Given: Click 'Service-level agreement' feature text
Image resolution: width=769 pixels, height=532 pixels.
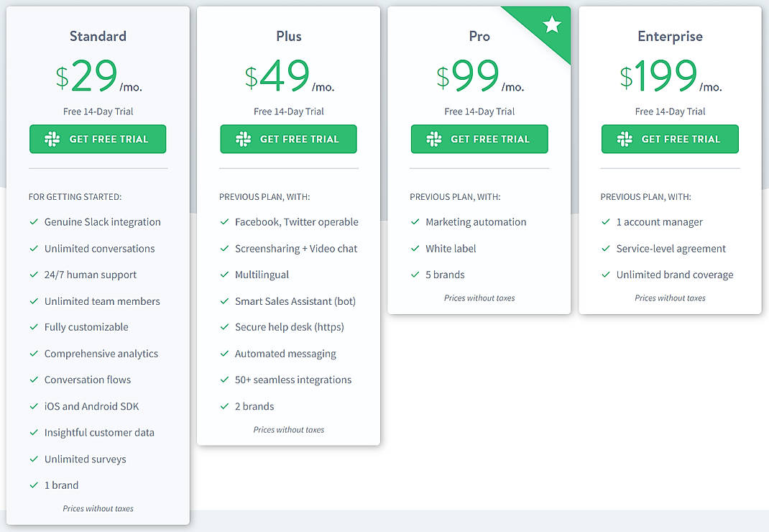Looking at the screenshot, I should [x=671, y=249].
